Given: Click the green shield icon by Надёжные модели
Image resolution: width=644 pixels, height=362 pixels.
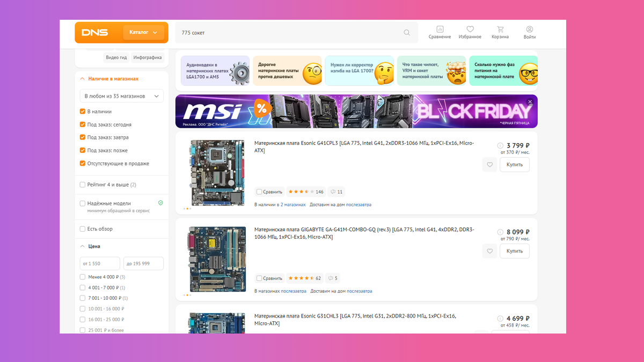Looking at the screenshot, I should [x=160, y=203].
